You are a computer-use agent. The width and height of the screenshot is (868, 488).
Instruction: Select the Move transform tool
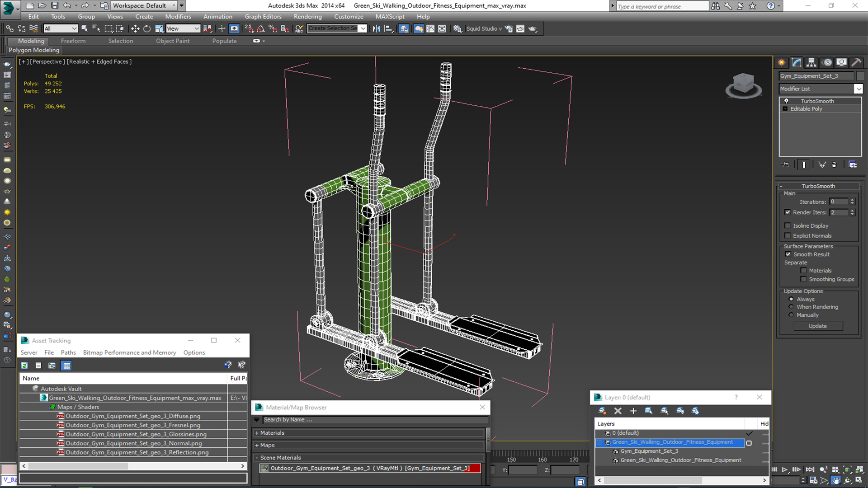135,28
